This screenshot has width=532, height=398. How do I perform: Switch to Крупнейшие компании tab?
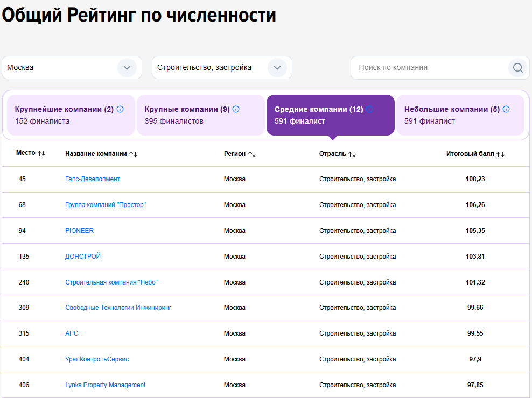tap(71, 115)
